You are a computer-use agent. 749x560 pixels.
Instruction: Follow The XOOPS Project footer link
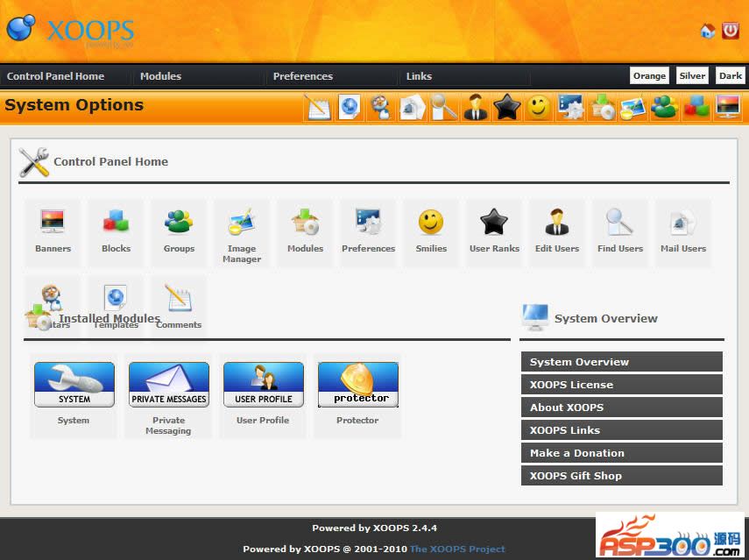tap(457, 549)
